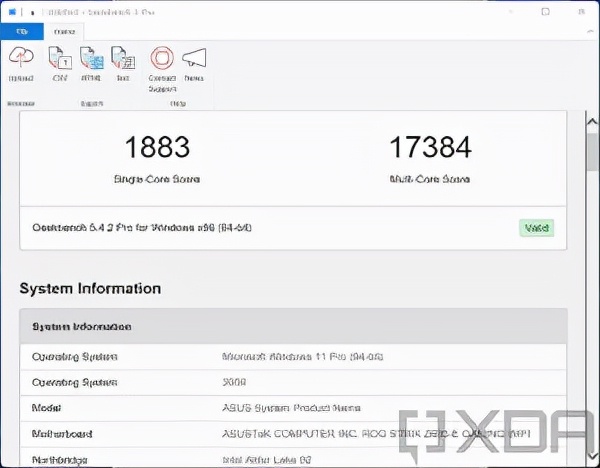Click the Microsoft Windows 11 Pro value
The width and height of the screenshot is (600, 468).
coord(303,357)
